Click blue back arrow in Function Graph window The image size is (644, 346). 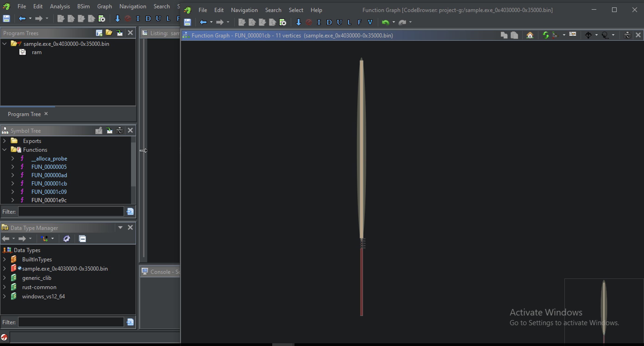203,22
